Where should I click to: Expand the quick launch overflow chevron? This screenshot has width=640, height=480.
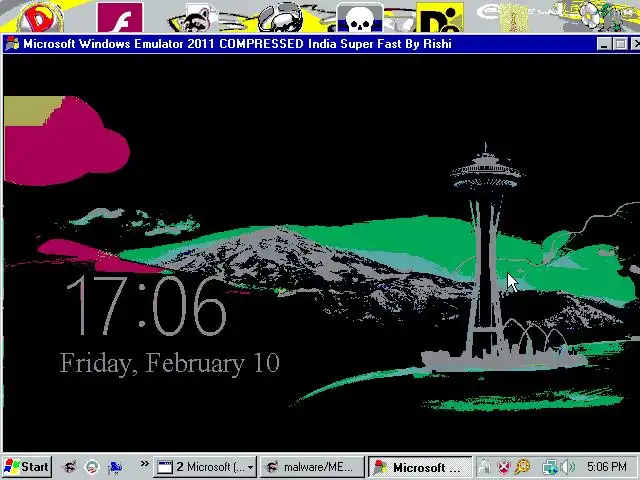(x=144, y=464)
